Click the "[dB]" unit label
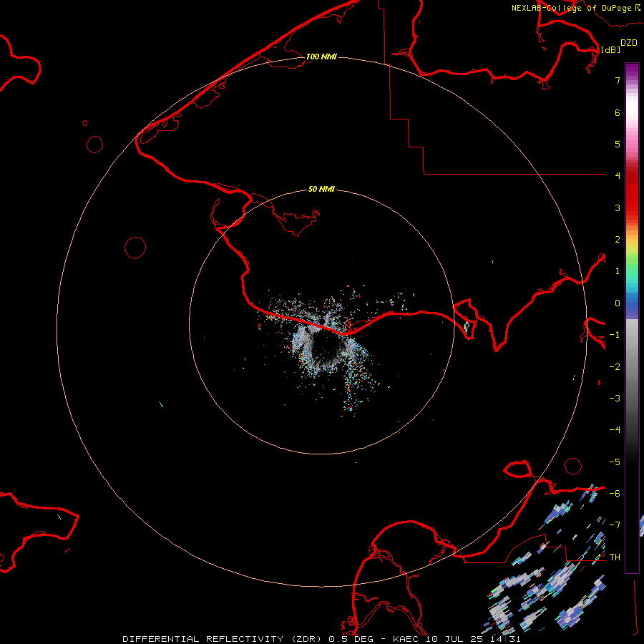Viewport: 644px width, 644px height. (x=610, y=49)
